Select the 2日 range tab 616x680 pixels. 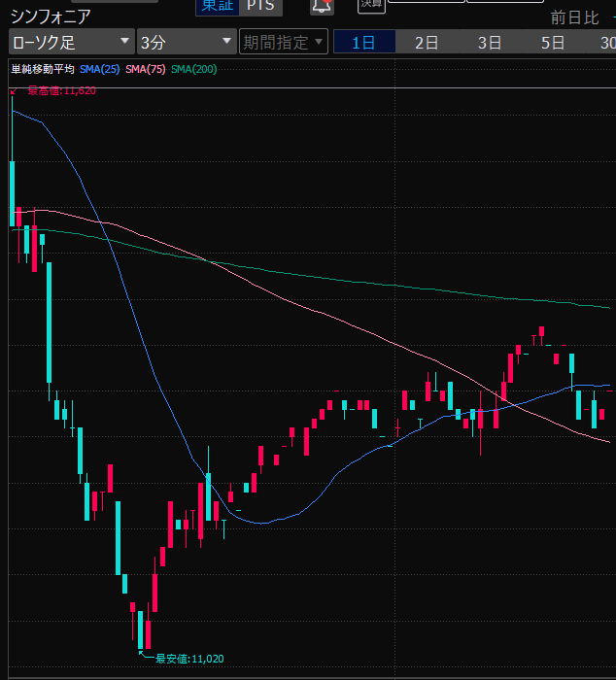pyautogui.click(x=427, y=42)
